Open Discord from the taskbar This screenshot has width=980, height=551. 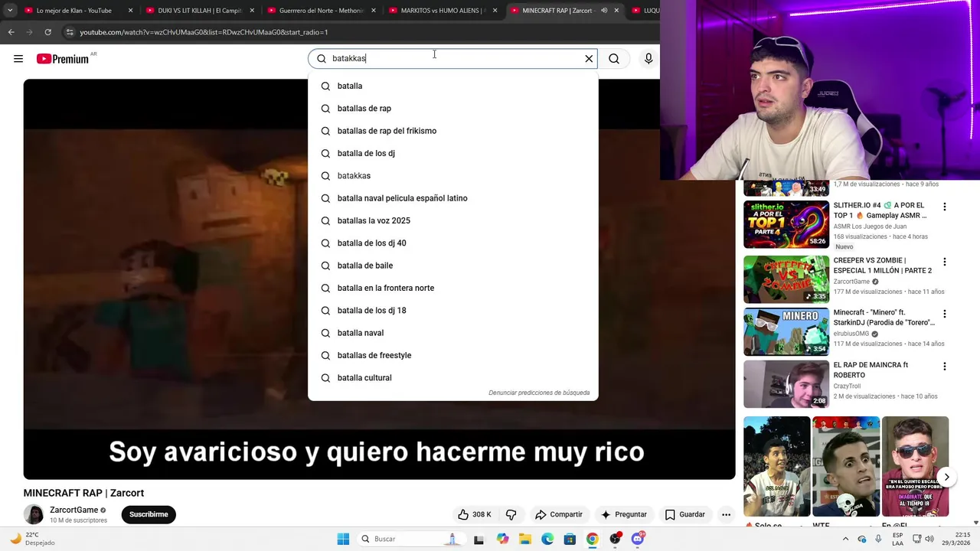click(638, 539)
